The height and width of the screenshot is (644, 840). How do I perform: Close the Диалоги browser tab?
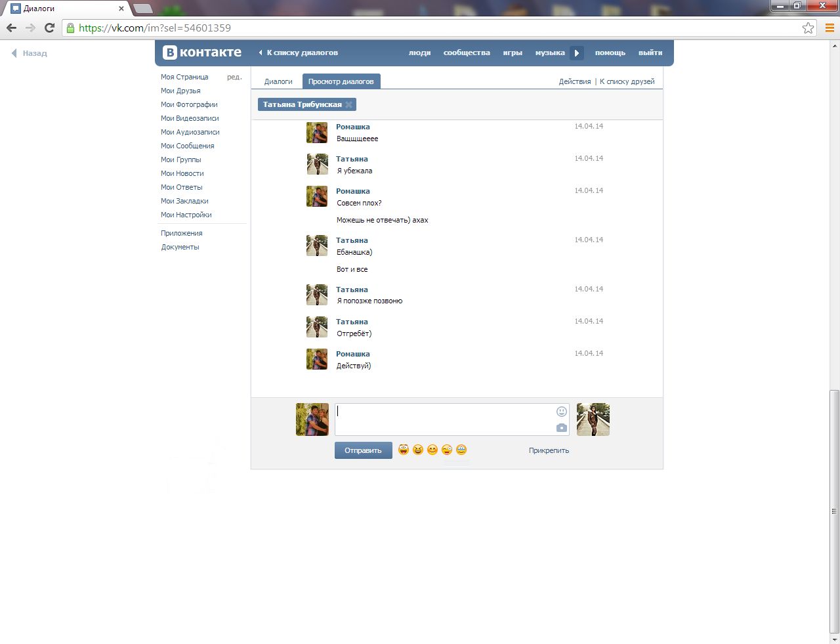tap(121, 9)
